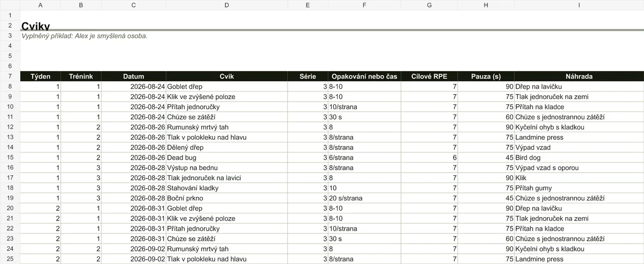The height and width of the screenshot is (264, 644).
Task: Click 'Landmine press' cell in row 13
Action: click(x=579, y=137)
